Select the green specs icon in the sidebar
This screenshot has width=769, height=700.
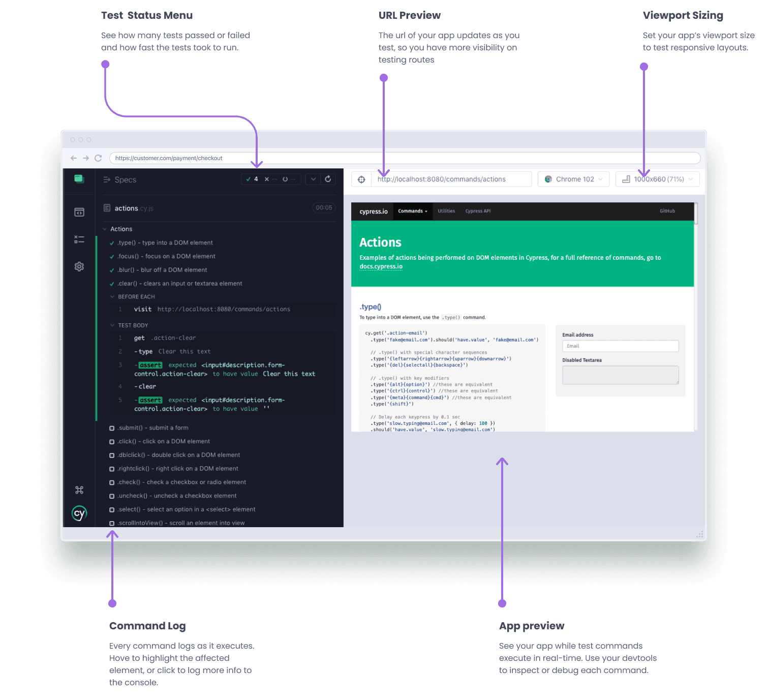79,179
